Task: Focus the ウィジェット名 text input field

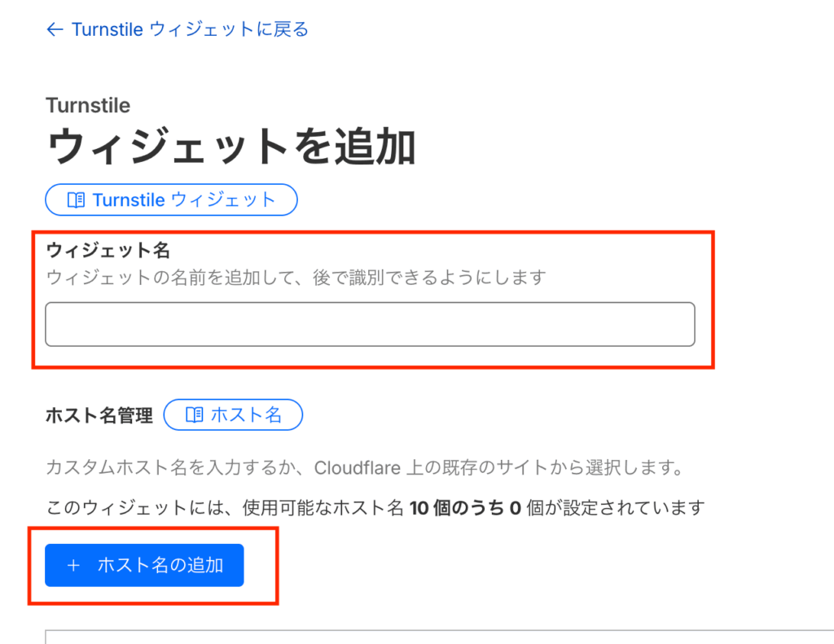Action: click(x=370, y=324)
